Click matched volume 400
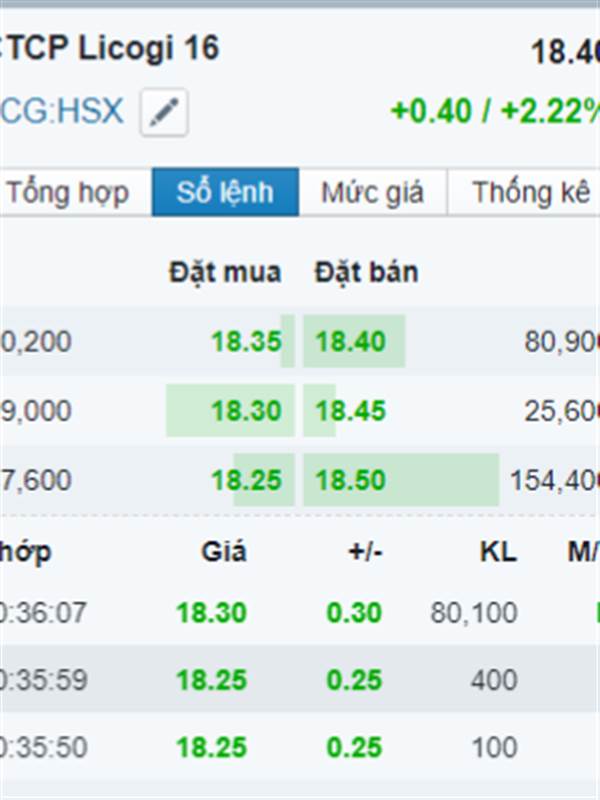The image size is (600, 800). (x=494, y=680)
